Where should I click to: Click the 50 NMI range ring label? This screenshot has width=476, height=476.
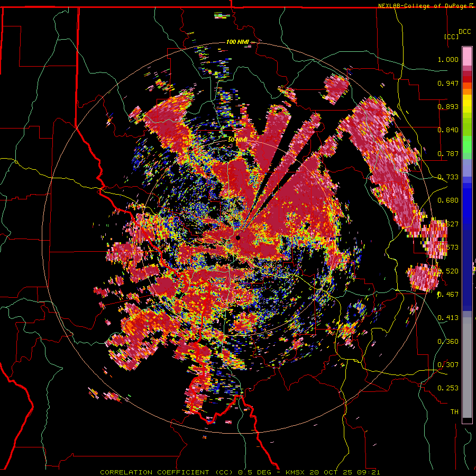(x=237, y=140)
